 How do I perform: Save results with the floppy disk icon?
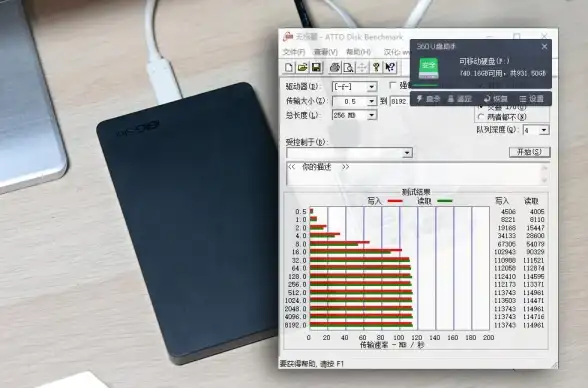[x=316, y=67]
